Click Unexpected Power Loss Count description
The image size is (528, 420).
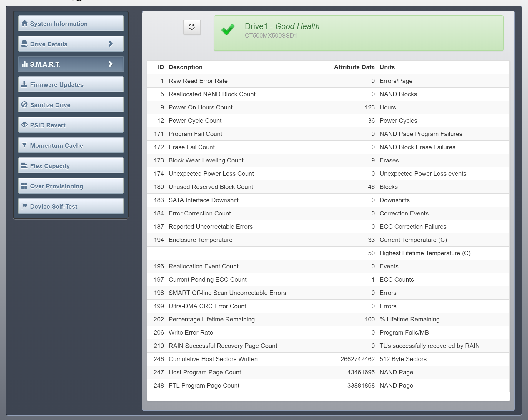(211, 174)
